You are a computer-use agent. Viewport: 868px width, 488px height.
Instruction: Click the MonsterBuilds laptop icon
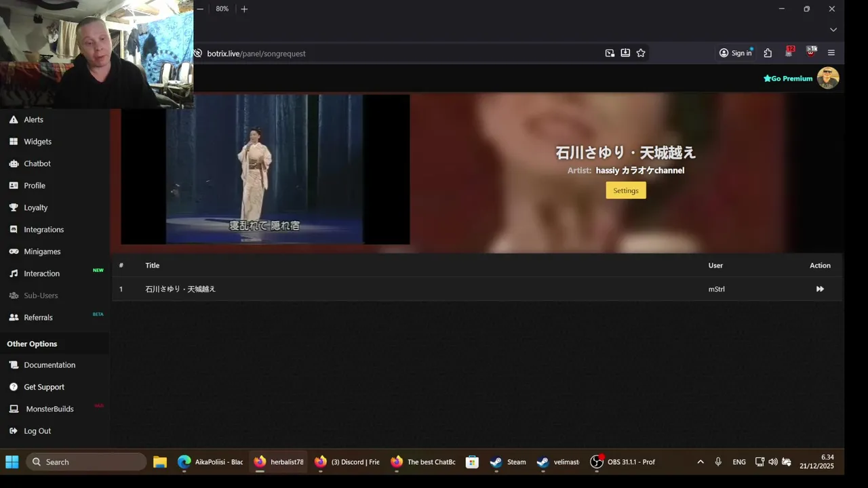(14, 409)
